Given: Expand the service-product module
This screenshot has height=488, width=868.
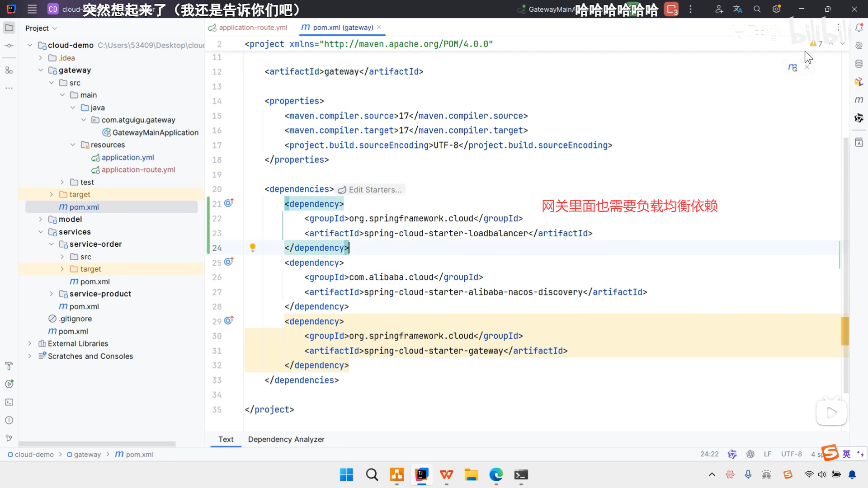Looking at the screenshot, I should 52,294.
